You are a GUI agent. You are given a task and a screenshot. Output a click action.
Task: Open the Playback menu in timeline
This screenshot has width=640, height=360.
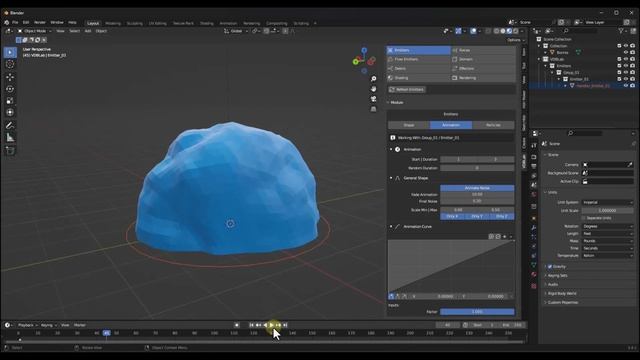27,325
